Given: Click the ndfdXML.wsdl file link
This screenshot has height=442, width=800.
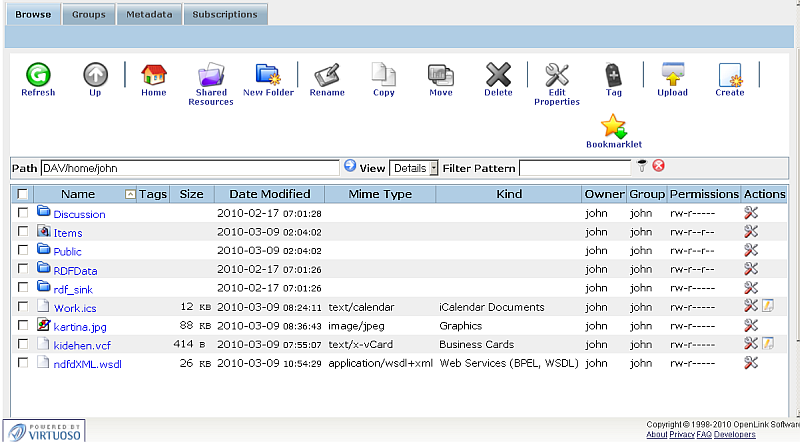Looking at the screenshot, I should (x=88, y=364).
